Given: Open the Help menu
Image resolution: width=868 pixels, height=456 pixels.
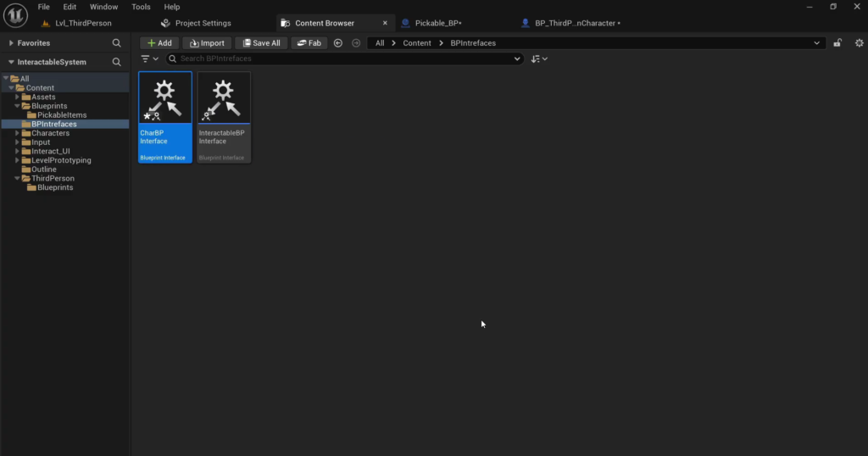Looking at the screenshot, I should (x=171, y=7).
